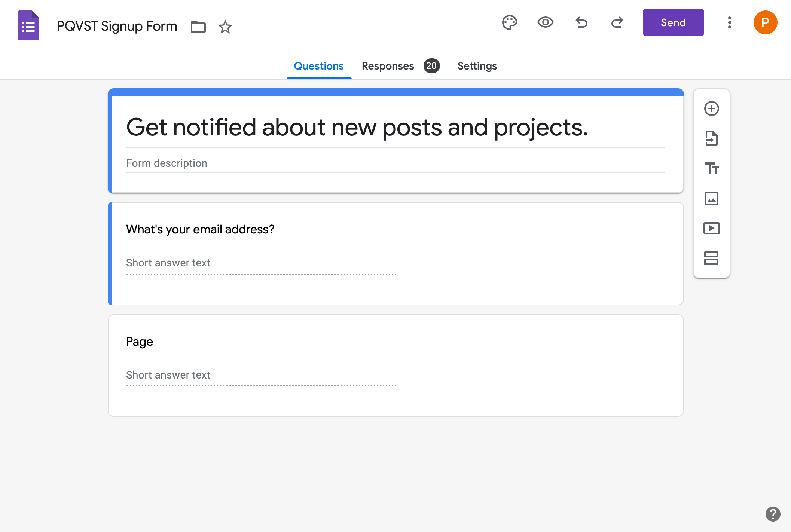This screenshot has width=791, height=532.
Task: Expand the email address question card
Action: [x=200, y=229]
